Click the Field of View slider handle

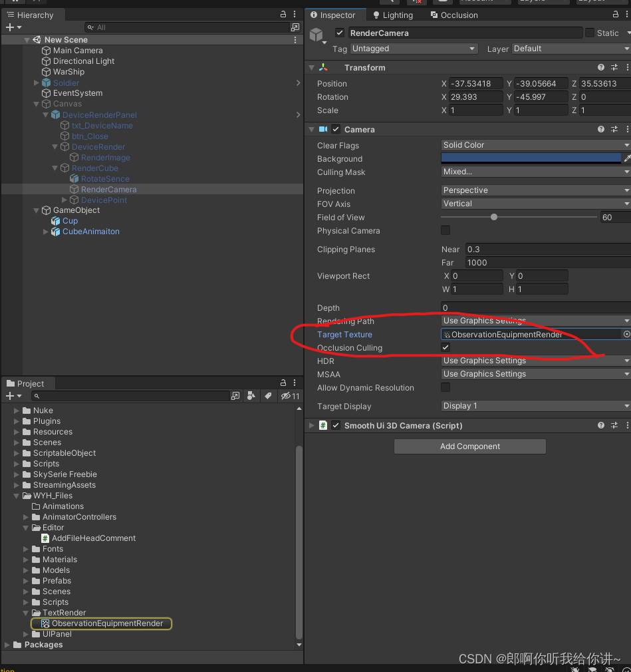(x=494, y=217)
